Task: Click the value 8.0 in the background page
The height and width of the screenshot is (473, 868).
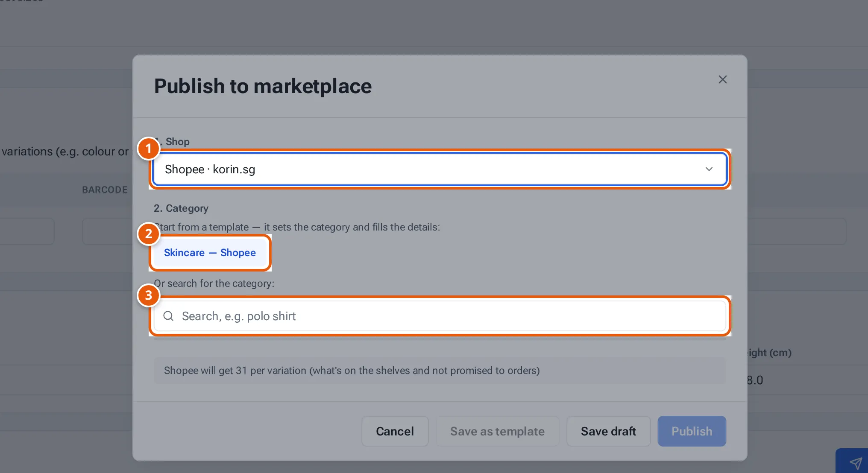Action: (755, 380)
